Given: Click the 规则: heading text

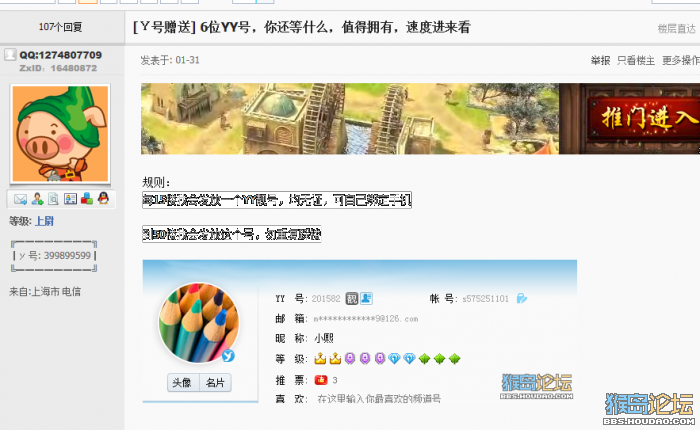Looking at the screenshot, I should [x=156, y=182].
